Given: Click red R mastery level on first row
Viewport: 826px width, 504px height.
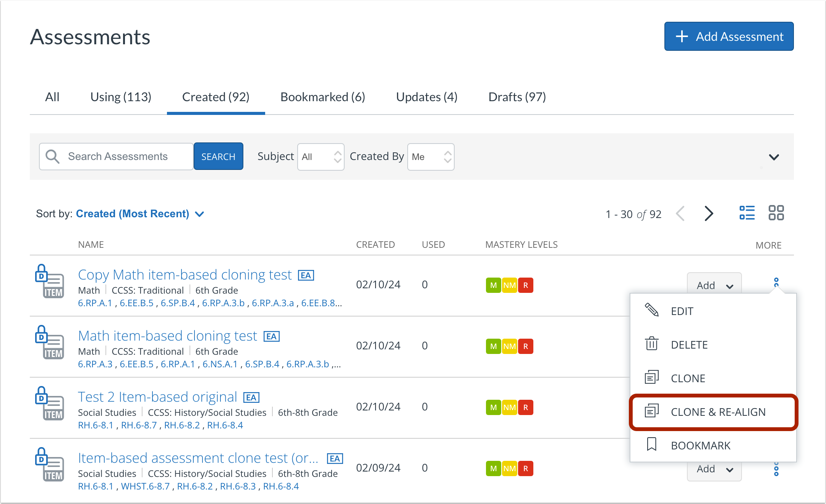Looking at the screenshot, I should [526, 285].
